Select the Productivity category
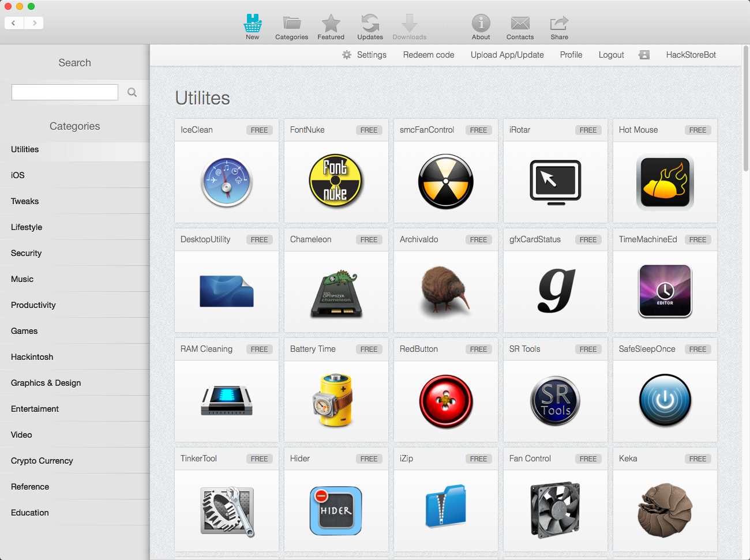The image size is (750, 560). tap(75, 305)
